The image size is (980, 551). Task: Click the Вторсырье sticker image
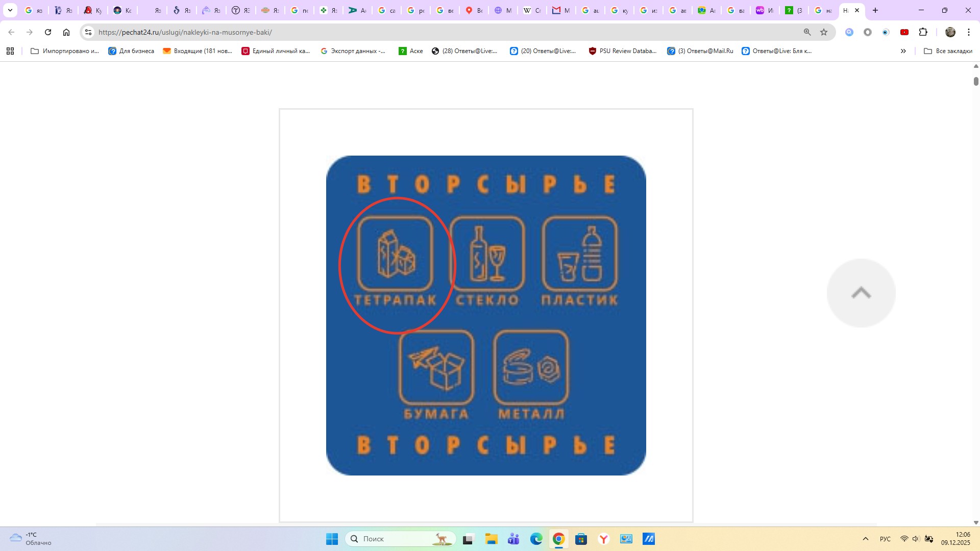coord(486,315)
